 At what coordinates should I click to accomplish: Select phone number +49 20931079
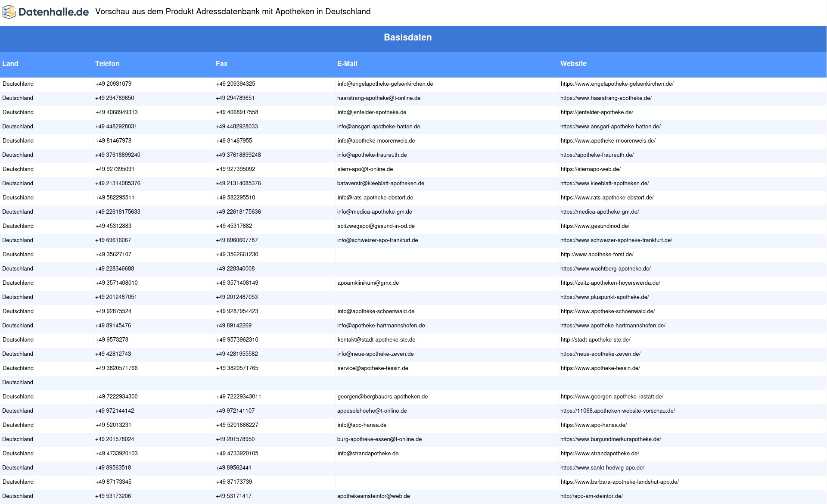[114, 84]
